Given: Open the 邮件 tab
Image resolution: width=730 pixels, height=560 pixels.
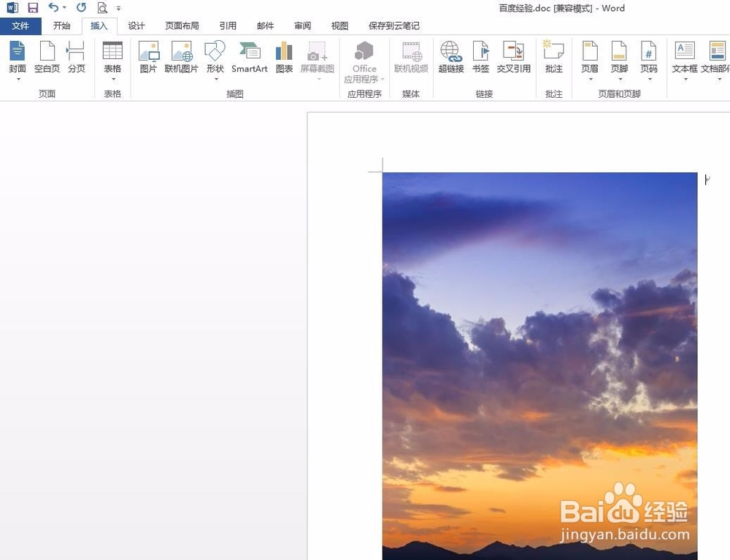Looking at the screenshot, I should point(266,26).
